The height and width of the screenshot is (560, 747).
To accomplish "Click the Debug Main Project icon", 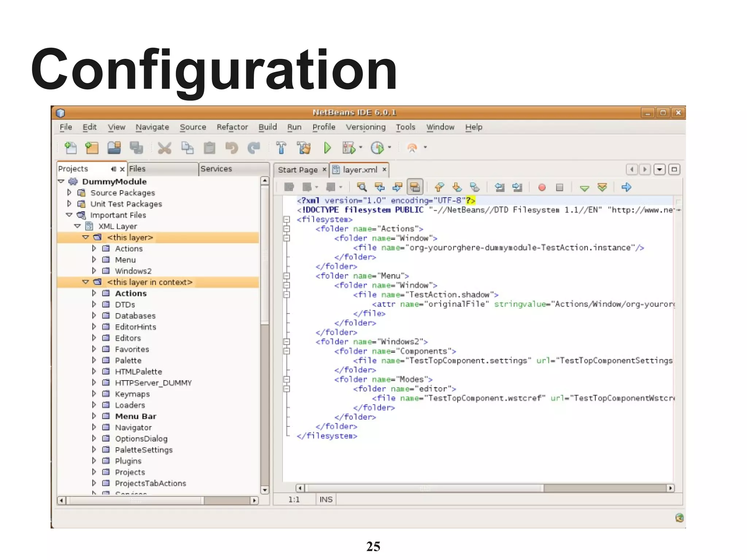I will (348, 148).
